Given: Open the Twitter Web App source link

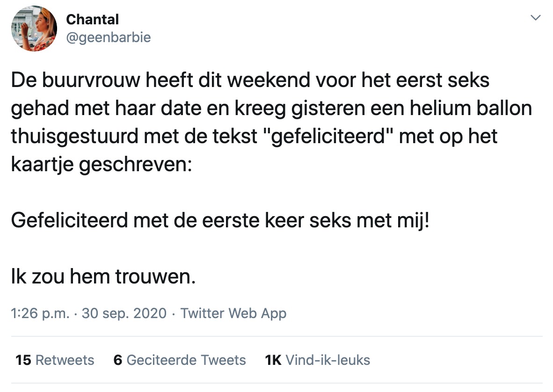Looking at the screenshot, I should tap(233, 313).
